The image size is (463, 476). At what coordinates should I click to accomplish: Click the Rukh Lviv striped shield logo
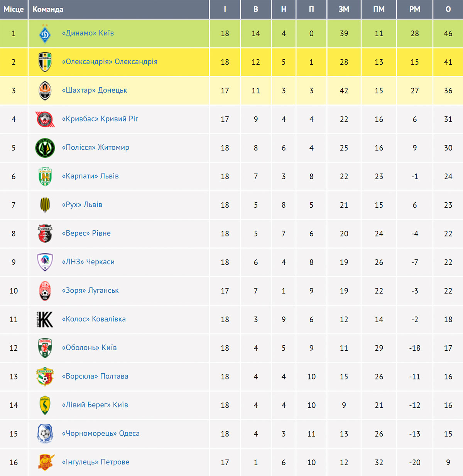(45, 205)
